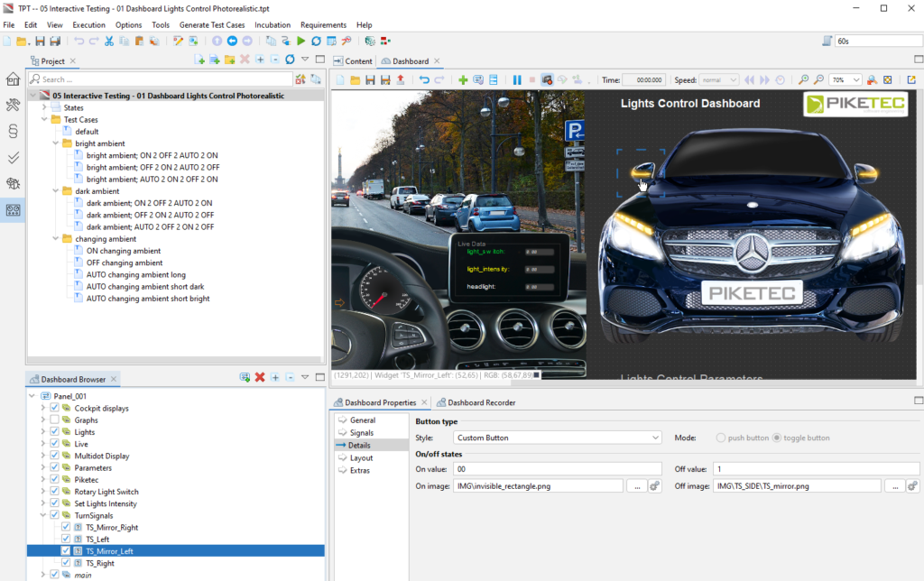Click the pop-out external window icon on dashboard toolbar
Viewport: 924px width, 581px height.
click(x=911, y=80)
